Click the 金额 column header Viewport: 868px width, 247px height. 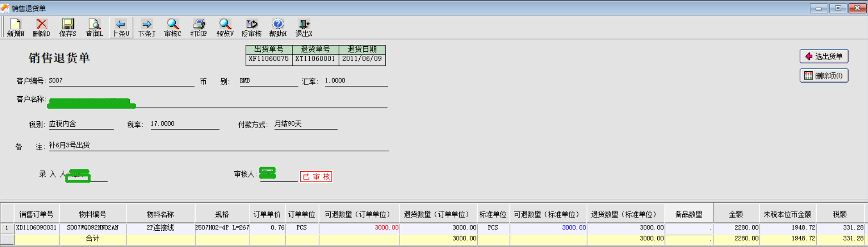coord(736,214)
